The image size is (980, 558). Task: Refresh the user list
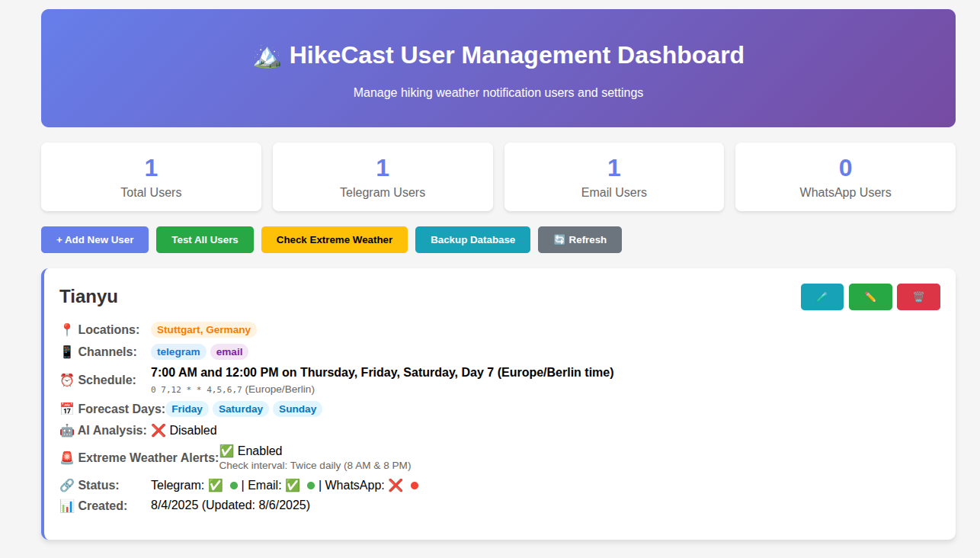(580, 239)
